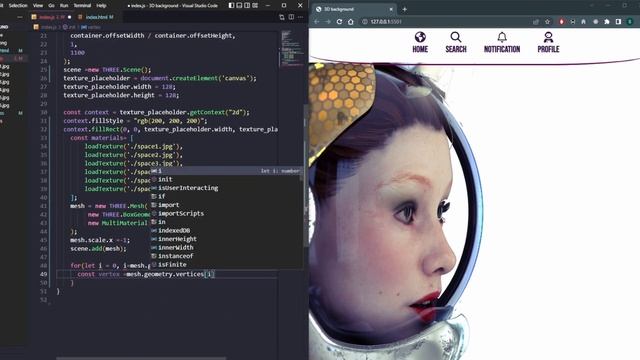Toggle secondary sidebar layout icon in title bar
Screen dimensions: 640x360
247,5
